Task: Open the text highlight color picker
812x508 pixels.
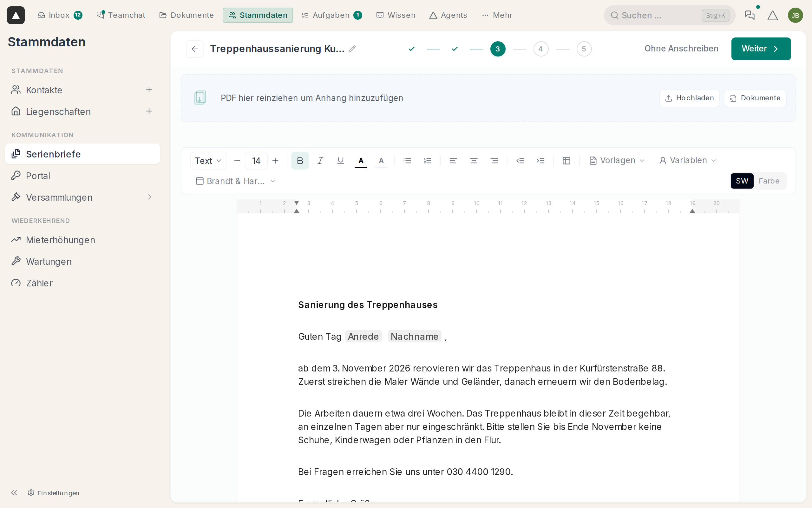Action: pyautogui.click(x=381, y=161)
